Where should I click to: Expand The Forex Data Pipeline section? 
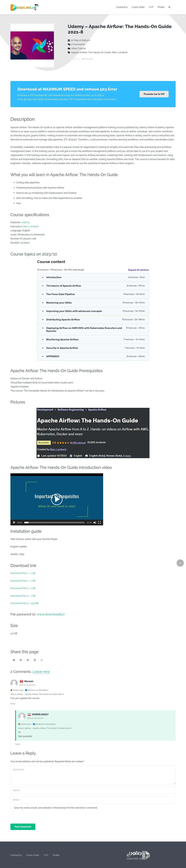[x=93, y=294]
